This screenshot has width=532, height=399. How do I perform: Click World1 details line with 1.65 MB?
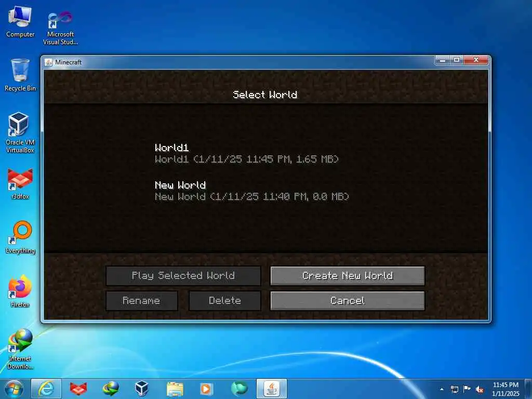point(247,159)
